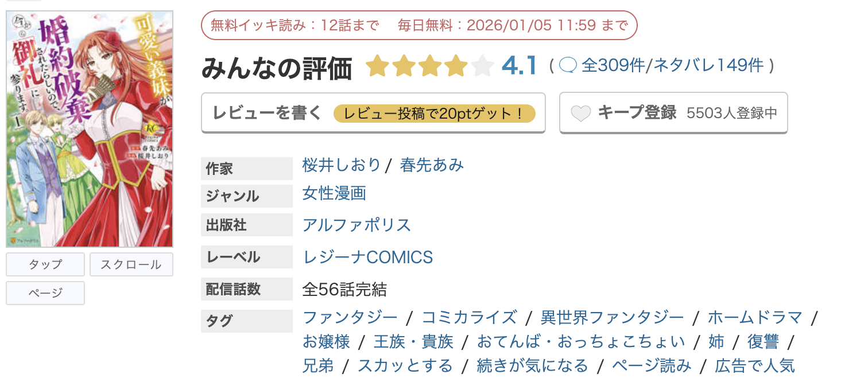Open the アルファポリス publisher link
This screenshot has width=868, height=390.
356,225
